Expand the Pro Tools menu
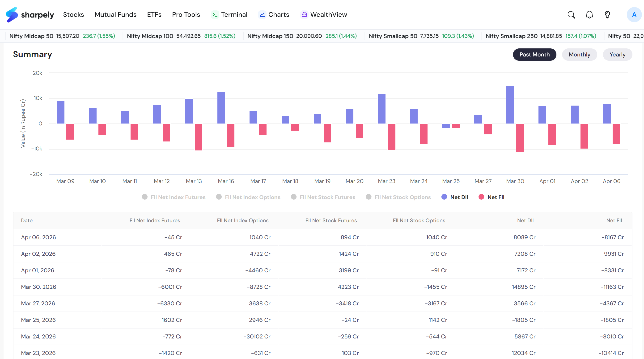644x359 pixels. pyautogui.click(x=186, y=15)
